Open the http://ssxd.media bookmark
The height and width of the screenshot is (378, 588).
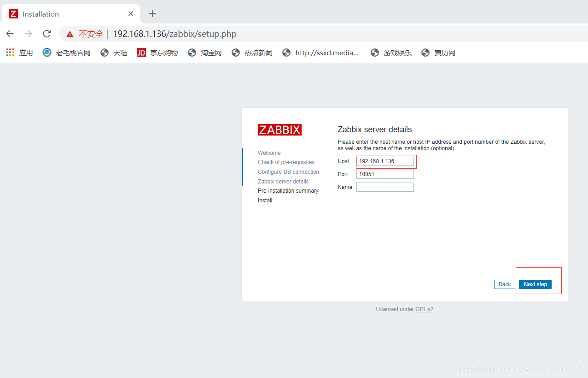coord(320,53)
